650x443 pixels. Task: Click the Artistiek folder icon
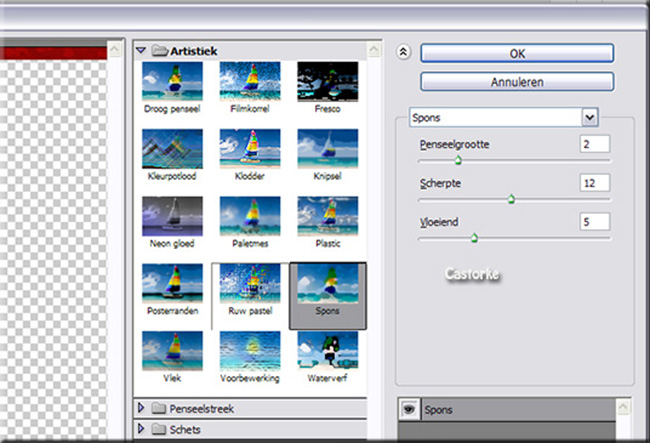[160, 51]
